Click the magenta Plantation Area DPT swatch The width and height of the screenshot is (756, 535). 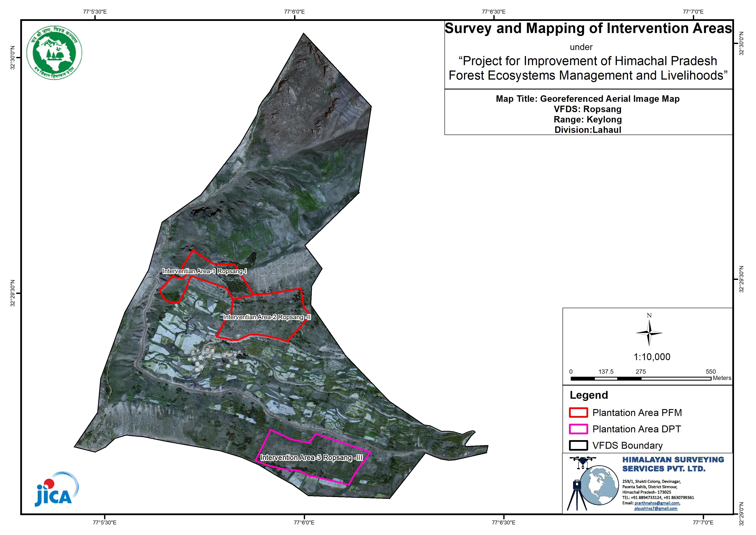578,429
